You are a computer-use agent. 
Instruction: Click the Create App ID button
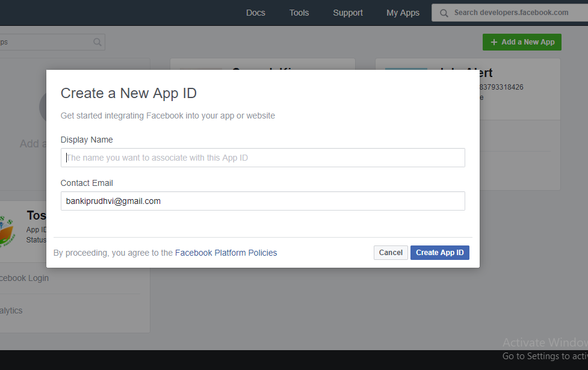click(x=439, y=253)
